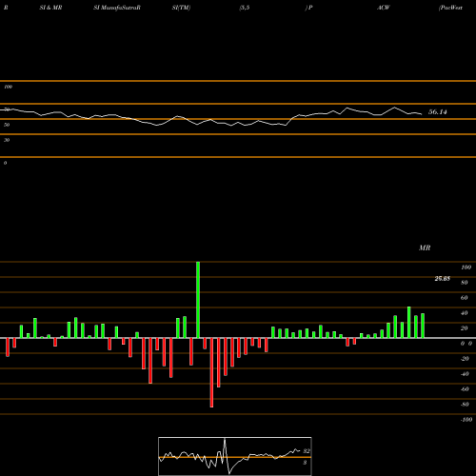Click the longest red MR bar
The image size is (476, 476).
(211, 372)
